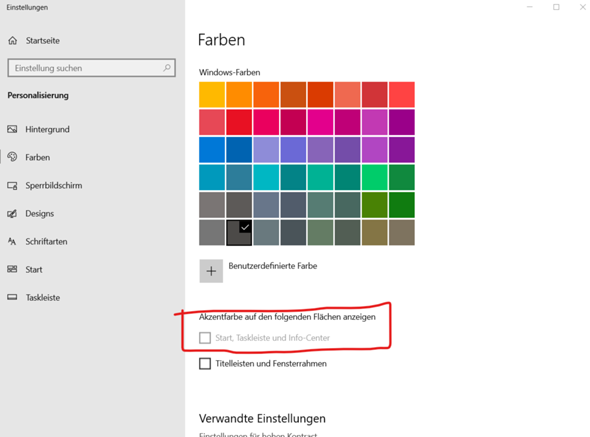Image resolution: width=590 pixels, height=437 pixels.
Task: Click the Farben palette icon
Action: (12, 157)
